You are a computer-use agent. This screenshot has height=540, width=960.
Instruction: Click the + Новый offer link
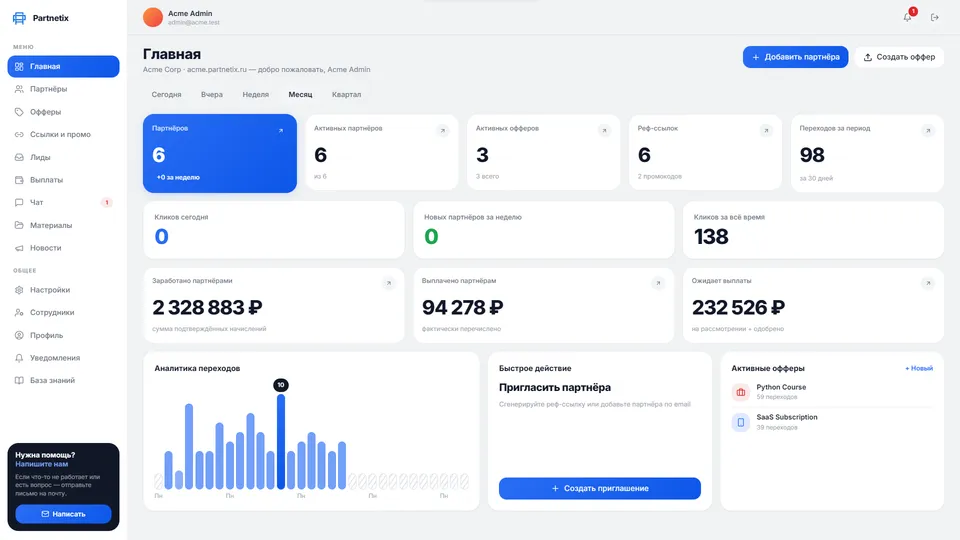[x=918, y=369]
